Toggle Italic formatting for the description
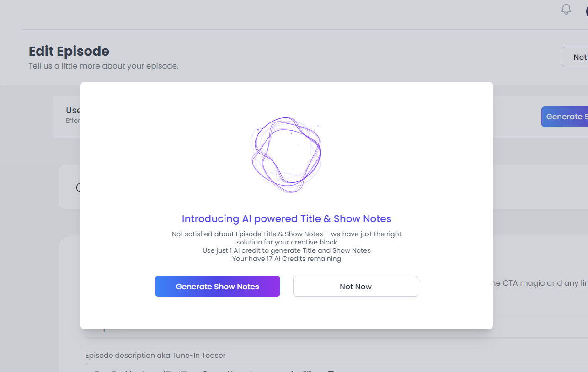The width and height of the screenshot is (588, 372). coord(113,370)
